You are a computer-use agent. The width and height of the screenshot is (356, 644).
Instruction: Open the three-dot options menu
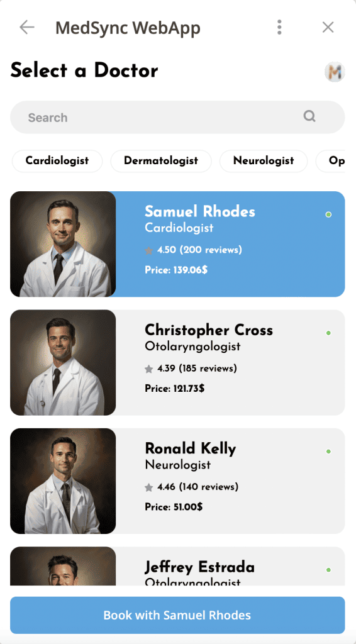279,27
